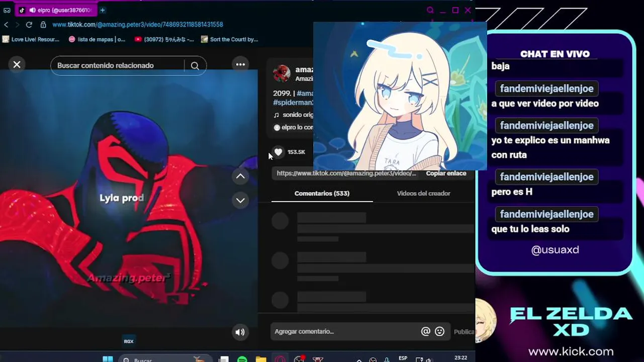
Task: Reload the page with the refresh icon
Action: coord(29,25)
